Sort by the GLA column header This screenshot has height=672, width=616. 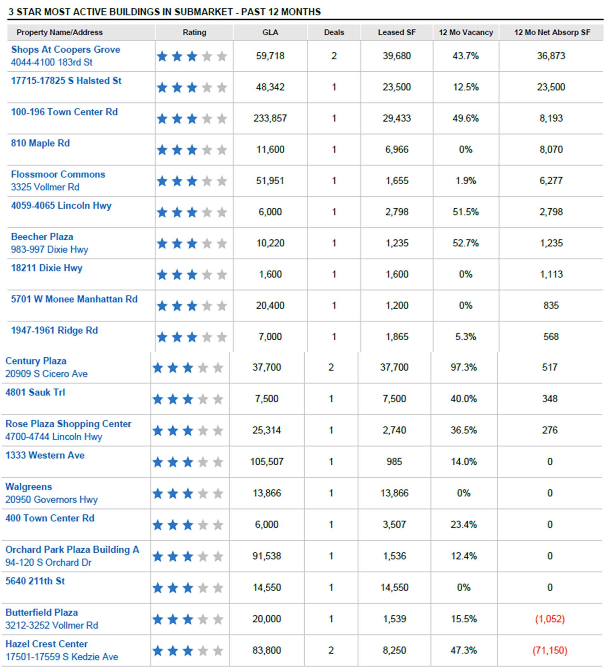[x=270, y=33]
